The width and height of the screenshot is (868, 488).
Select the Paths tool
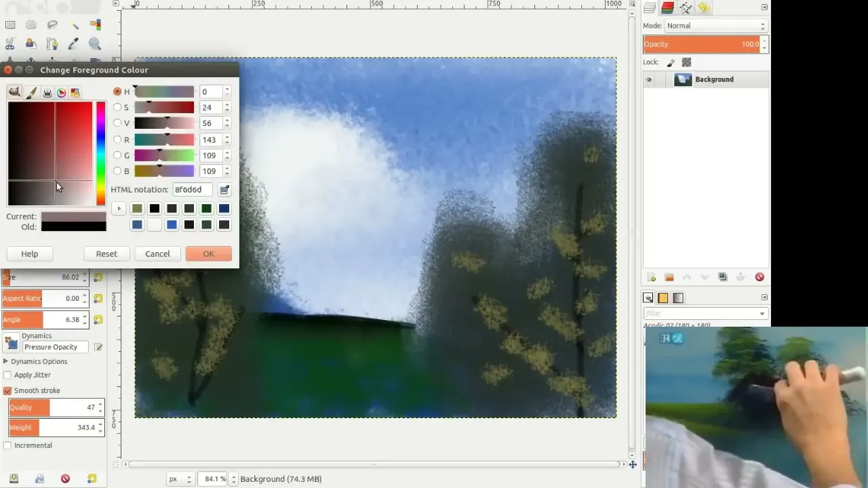click(x=52, y=44)
